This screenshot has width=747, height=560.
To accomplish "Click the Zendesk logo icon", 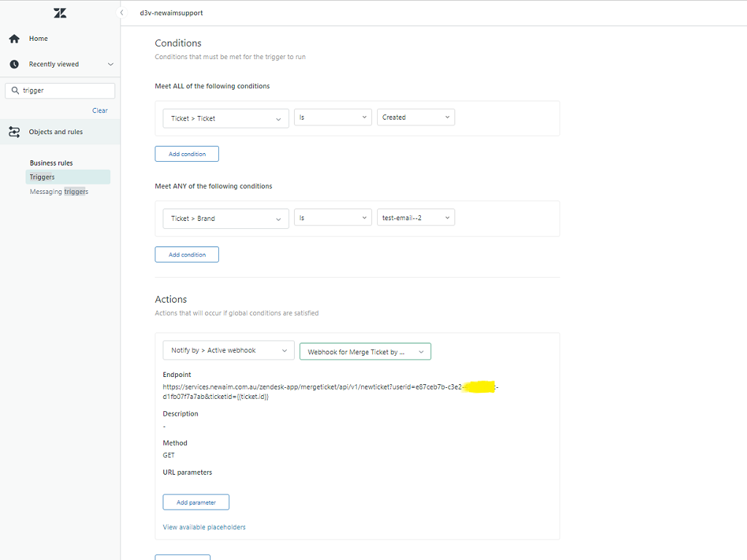I will pyautogui.click(x=60, y=13).
